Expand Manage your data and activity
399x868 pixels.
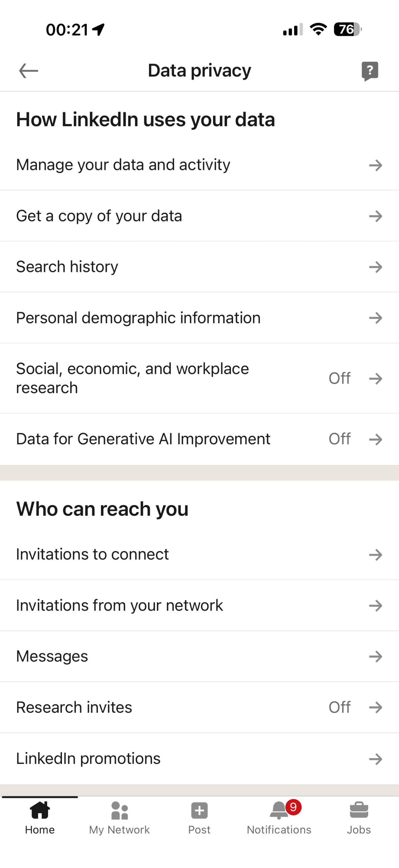point(123,165)
